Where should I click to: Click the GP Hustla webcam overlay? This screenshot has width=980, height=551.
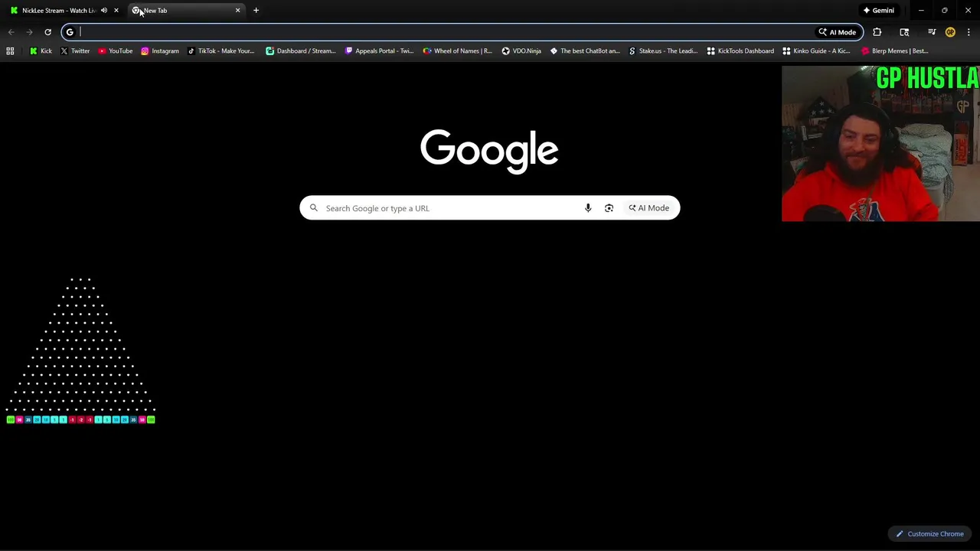880,144
